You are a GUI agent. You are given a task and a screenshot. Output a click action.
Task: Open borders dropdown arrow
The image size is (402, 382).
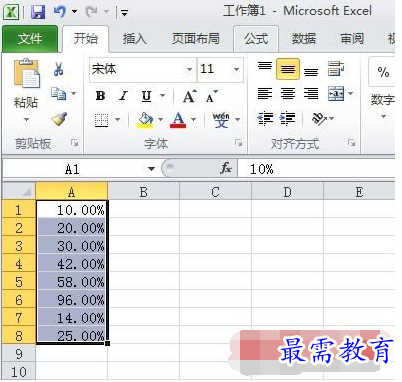118,120
